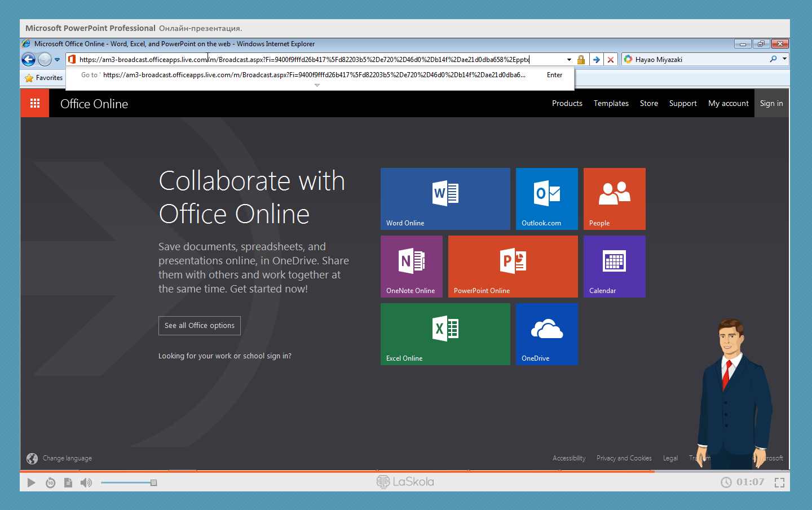Select Products in the top navigation
This screenshot has height=510, width=812.
pyautogui.click(x=567, y=103)
